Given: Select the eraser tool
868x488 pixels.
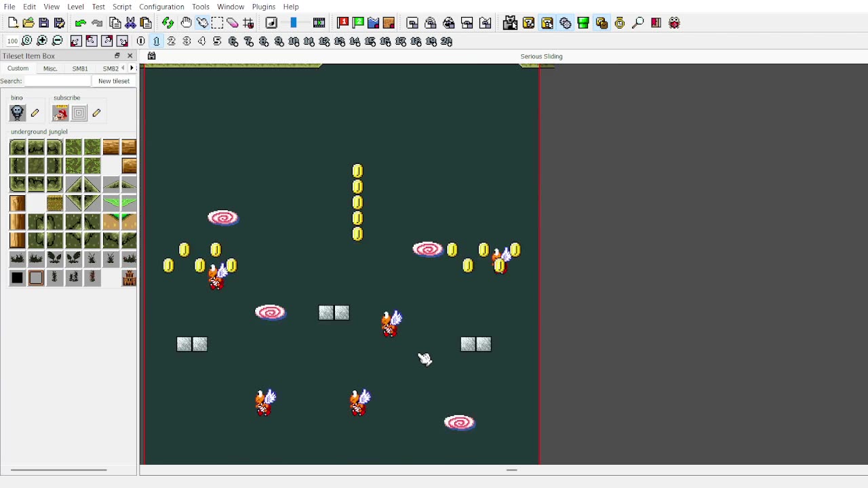Looking at the screenshot, I should point(233,23).
